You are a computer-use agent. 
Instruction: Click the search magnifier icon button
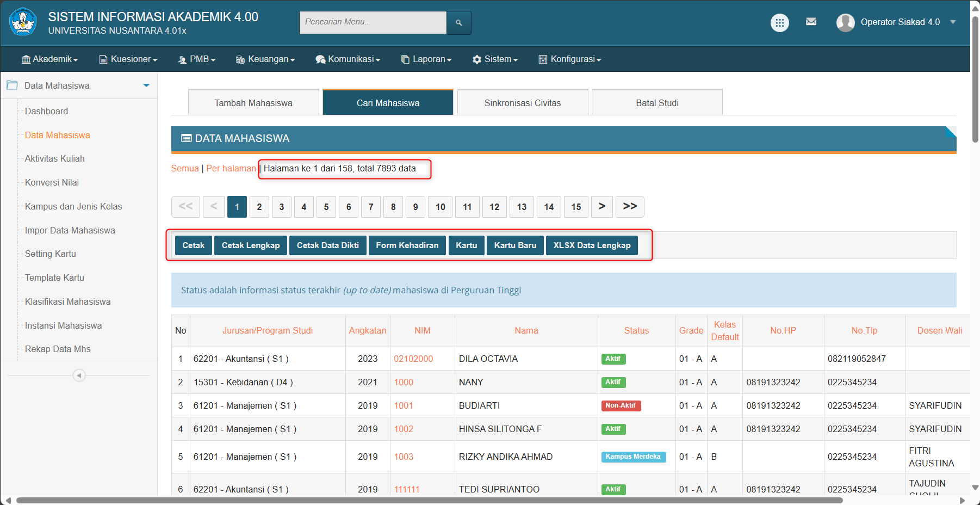(458, 23)
